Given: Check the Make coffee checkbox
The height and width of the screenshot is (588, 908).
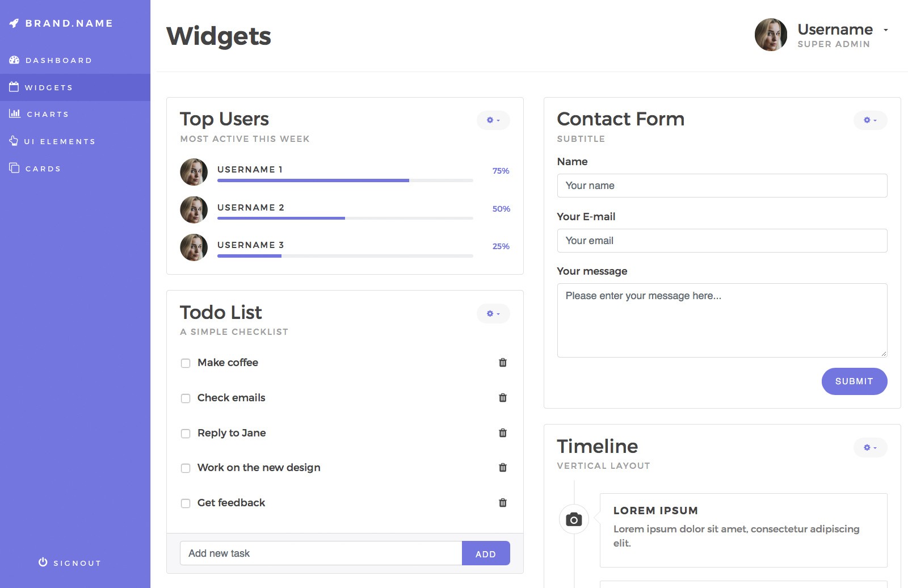Looking at the screenshot, I should coord(186,363).
